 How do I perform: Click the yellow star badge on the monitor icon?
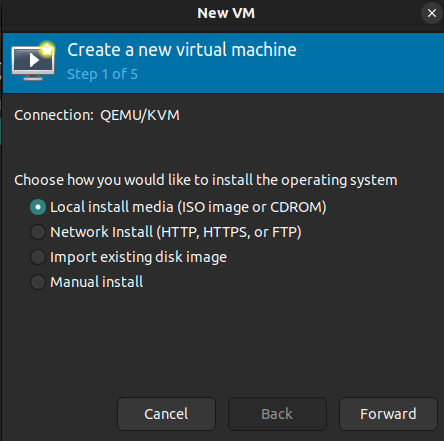pos(47,50)
